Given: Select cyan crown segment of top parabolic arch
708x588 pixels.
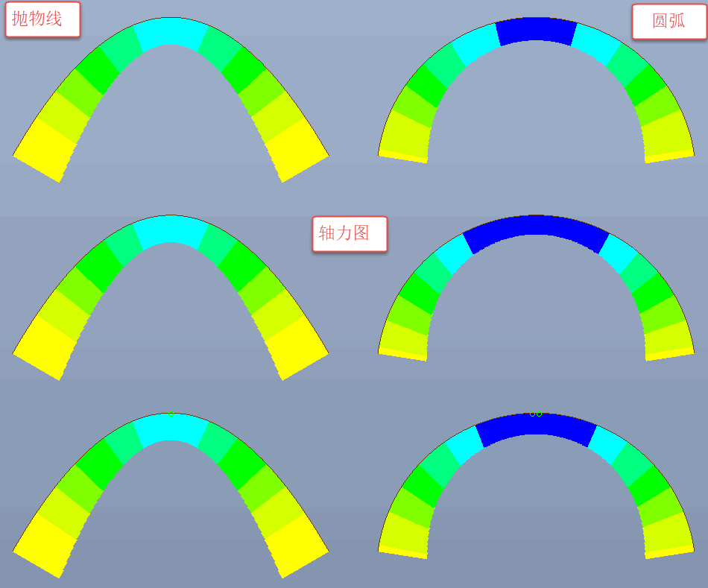Looking at the screenshot, I should point(171,33).
